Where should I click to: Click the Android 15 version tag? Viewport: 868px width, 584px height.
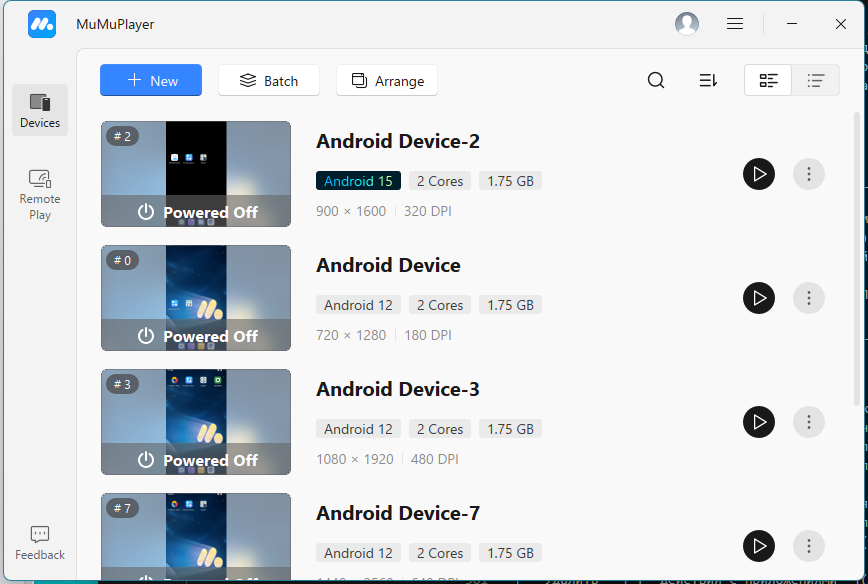(x=358, y=181)
